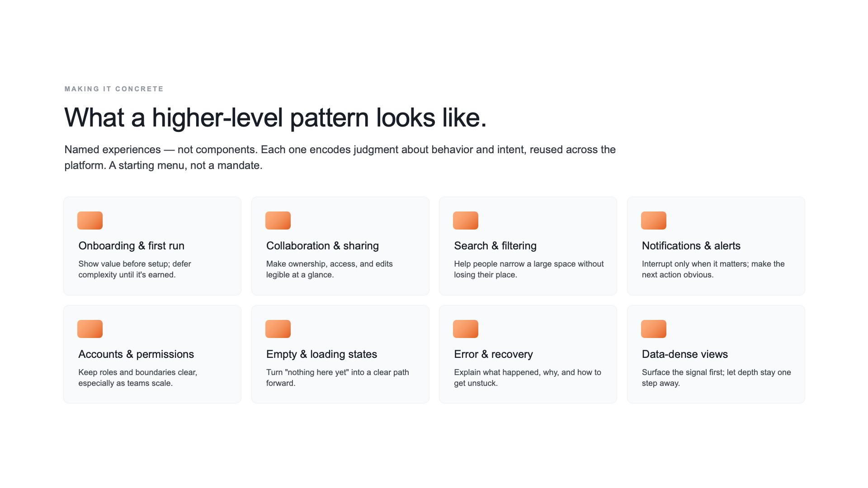The width and height of the screenshot is (868, 488).
Task: Select the Search & filtering card title
Action: pos(495,246)
